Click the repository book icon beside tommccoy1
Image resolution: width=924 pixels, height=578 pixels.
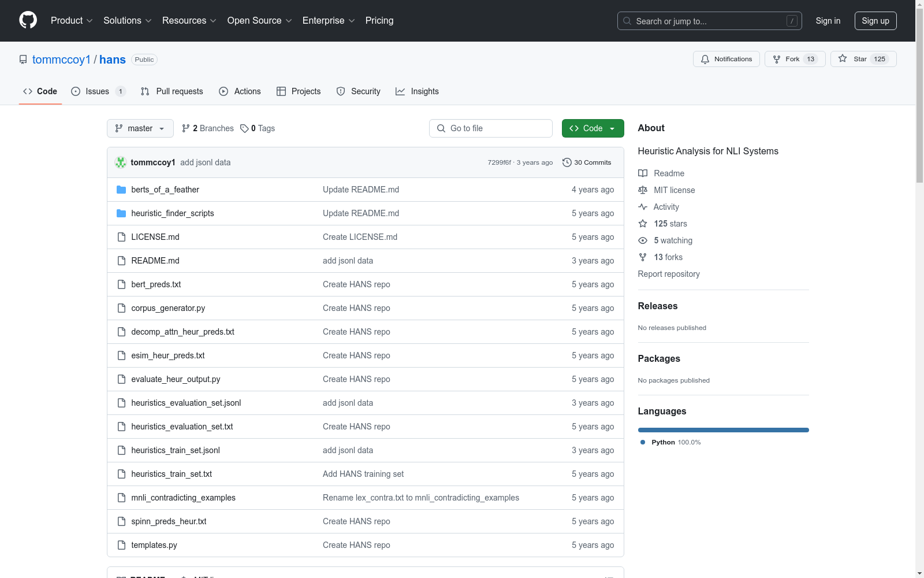click(23, 60)
